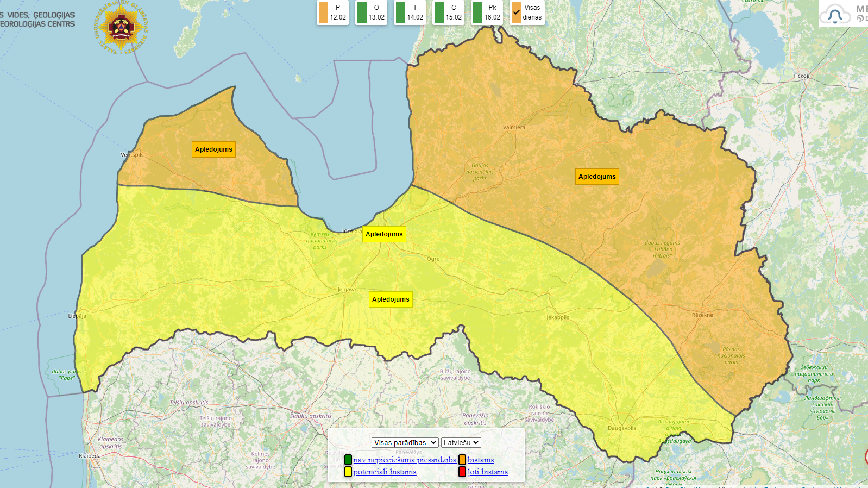Select the O 13.02 day tab
The image size is (868, 488).
[x=371, y=12]
